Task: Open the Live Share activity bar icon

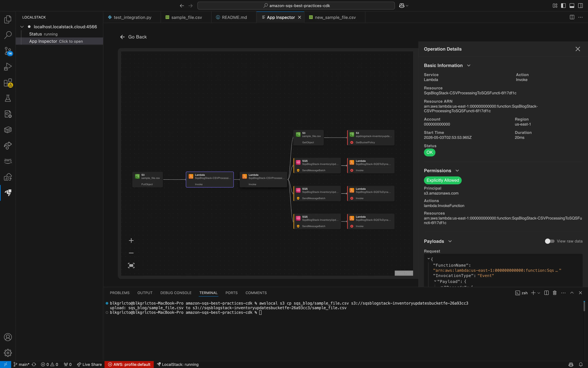Action: coord(8,146)
